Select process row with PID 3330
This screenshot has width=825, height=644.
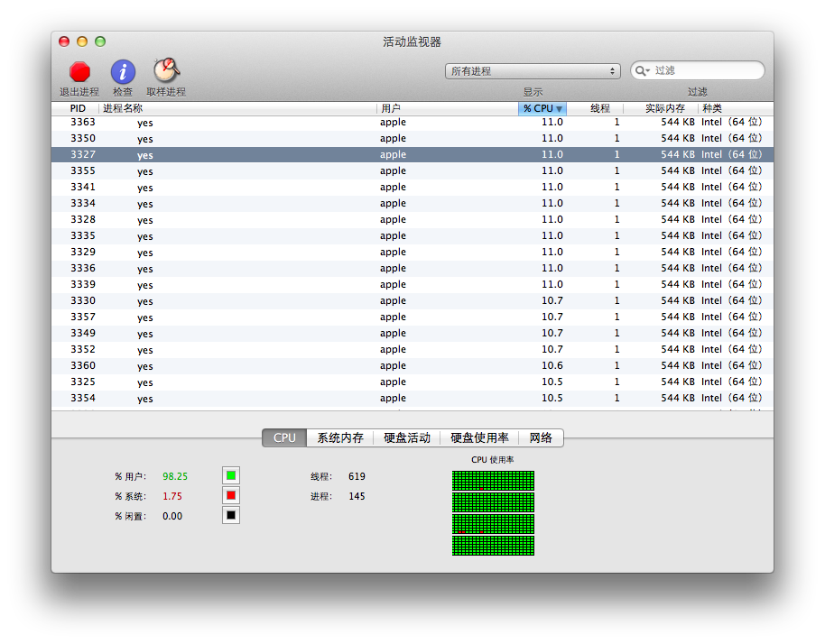412,301
